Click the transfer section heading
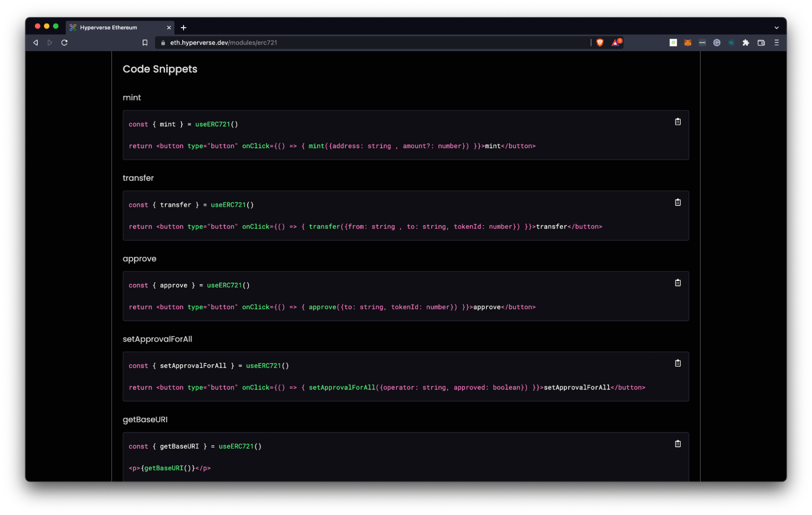 [138, 178]
